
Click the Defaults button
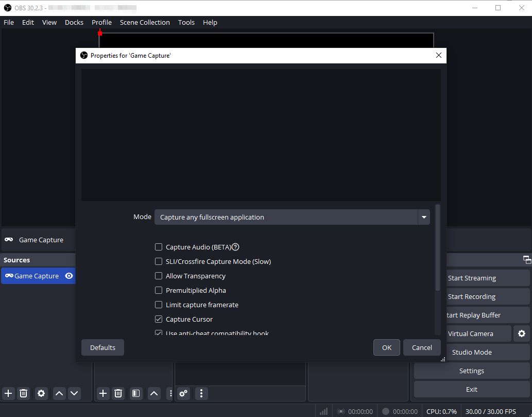point(102,347)
